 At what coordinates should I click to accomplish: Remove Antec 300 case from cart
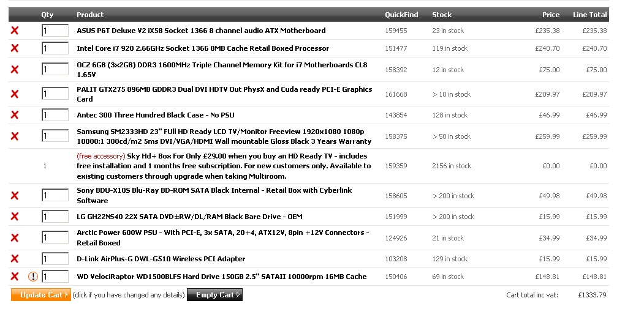coord(14,115)
